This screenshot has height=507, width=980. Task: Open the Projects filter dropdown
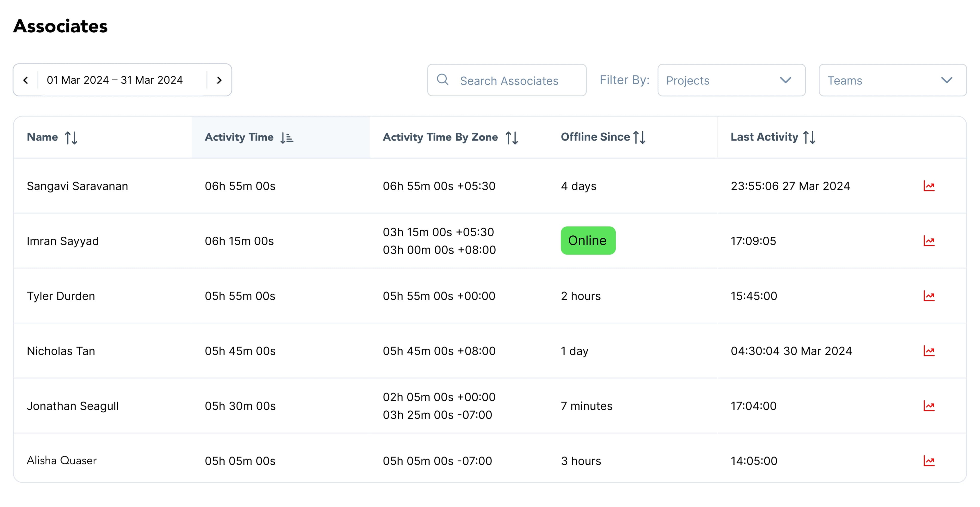731,80
